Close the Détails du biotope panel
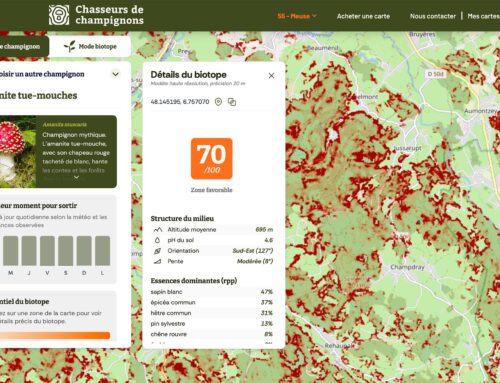This screenshot has height=383, width=500. [x=271, y=76]
